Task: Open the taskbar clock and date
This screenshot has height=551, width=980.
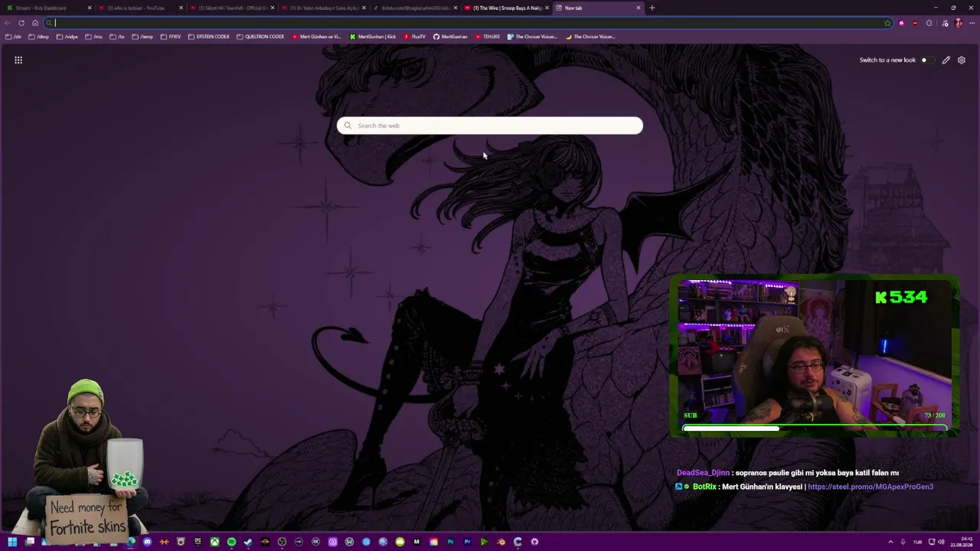Action: pyautogui.click(x=961, y=542)
